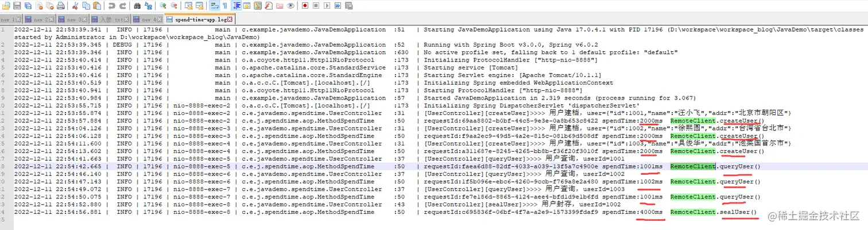Click the Zoom Out magnifier icon

(173, 6)
